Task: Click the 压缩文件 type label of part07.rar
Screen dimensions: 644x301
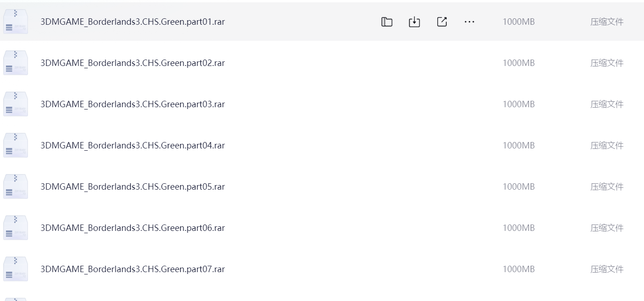Action: coord(606,269)
